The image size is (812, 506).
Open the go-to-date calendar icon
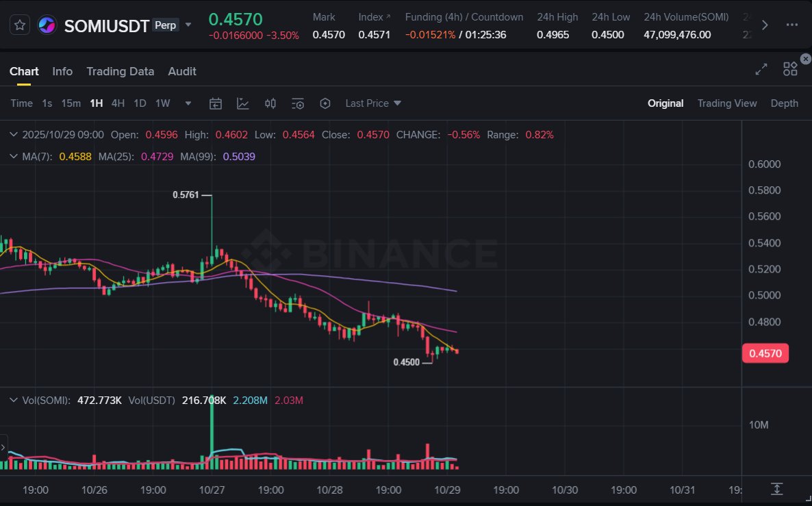coord(216,103)
